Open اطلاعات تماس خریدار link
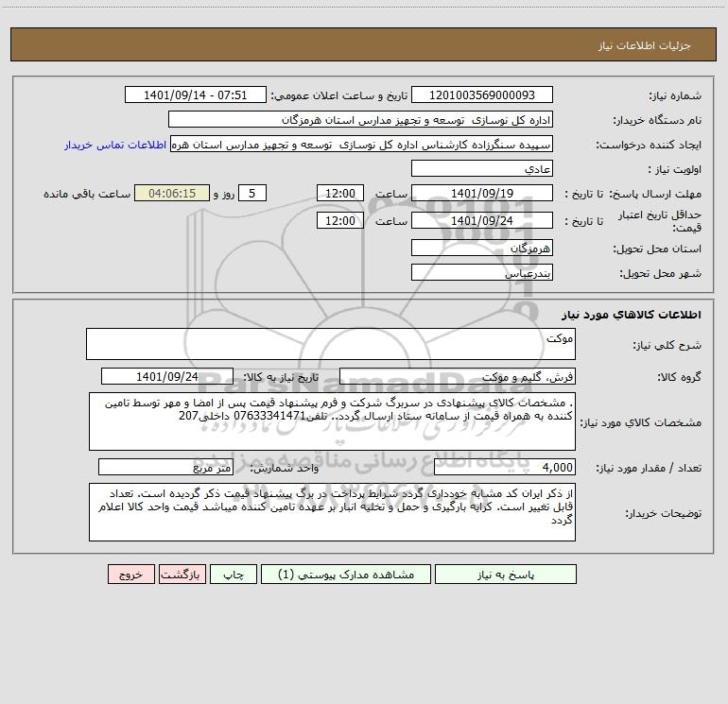This screenshot has width=728, height=704. tap(115, 145)
